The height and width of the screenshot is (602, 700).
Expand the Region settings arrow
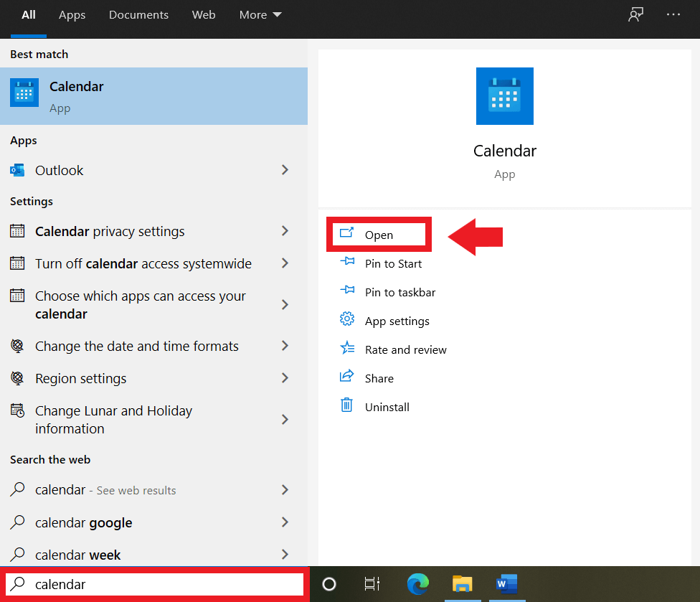click(285, 378)
